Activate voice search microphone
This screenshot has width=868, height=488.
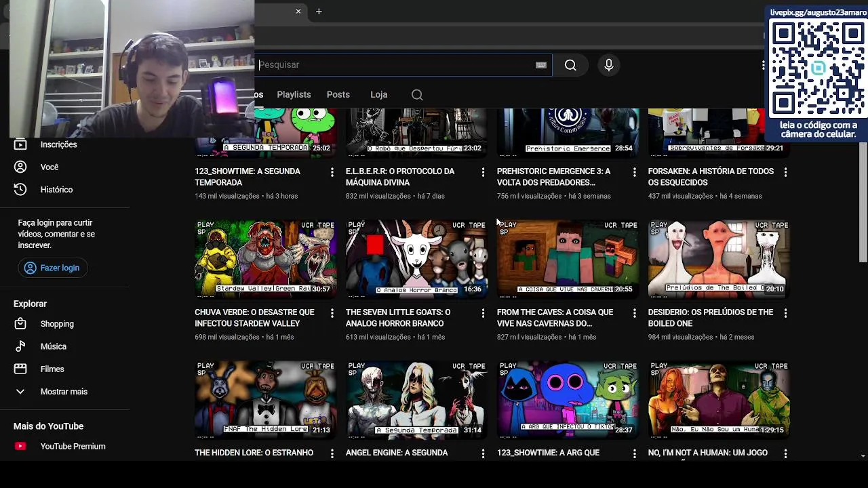[609, 65]
